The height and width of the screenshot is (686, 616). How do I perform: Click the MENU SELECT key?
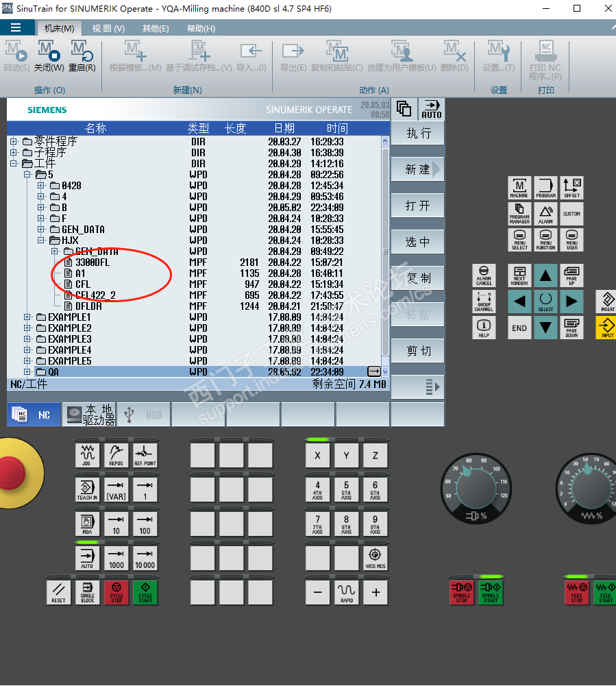coord(519,240)
